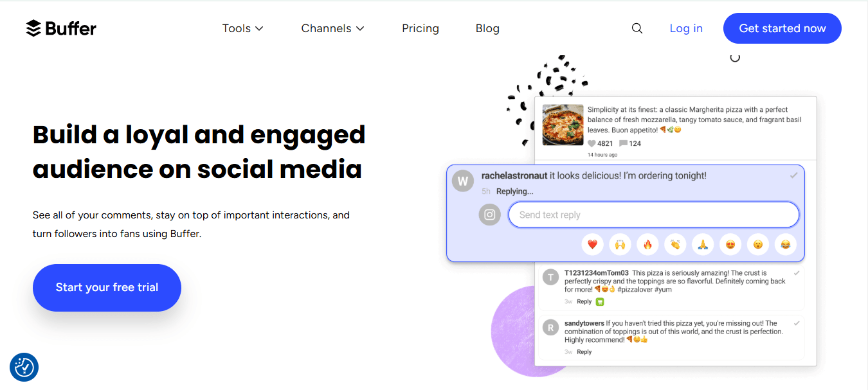
Task: Mark T1231234omTom03's comment as done
Action: click(797, 271)
